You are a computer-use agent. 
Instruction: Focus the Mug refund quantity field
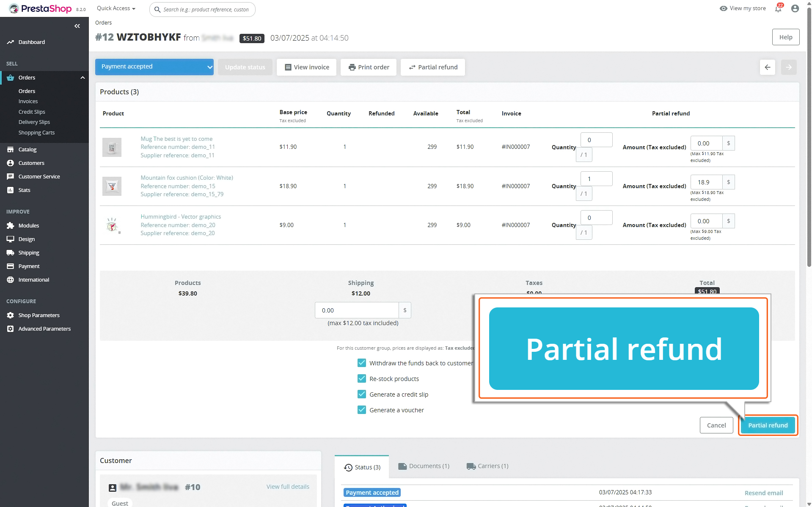(x=597, y=140)
